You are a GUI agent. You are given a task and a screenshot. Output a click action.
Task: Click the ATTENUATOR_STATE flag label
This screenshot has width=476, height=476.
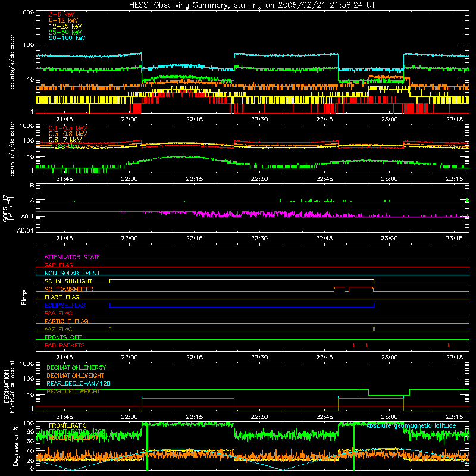72,257
